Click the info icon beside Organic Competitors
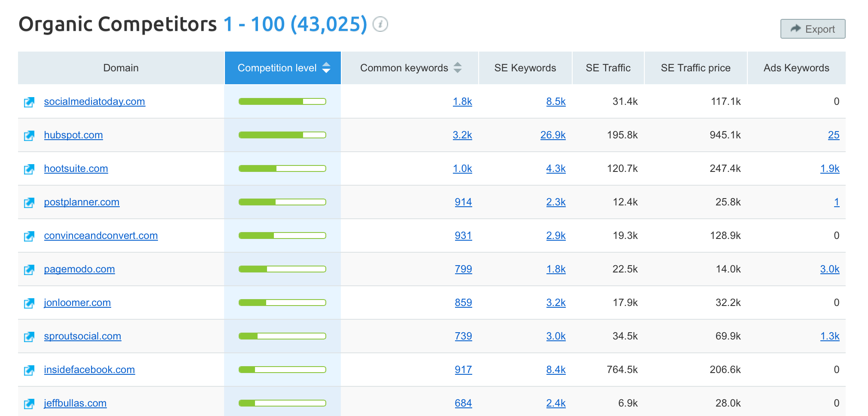This screenshot has width=868, height=416. pyautogui.click(x=380, y=24)
